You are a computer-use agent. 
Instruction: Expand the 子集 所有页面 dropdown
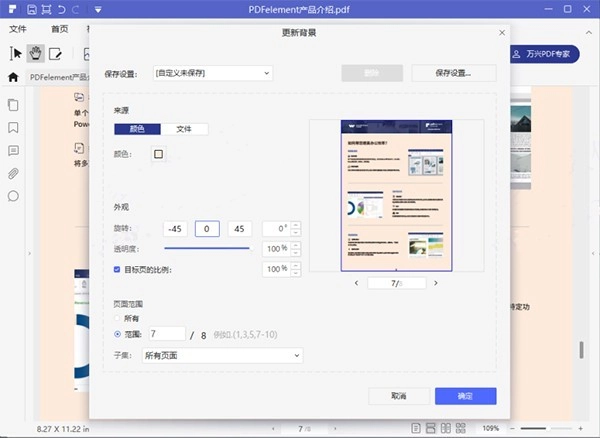(221, 355)
